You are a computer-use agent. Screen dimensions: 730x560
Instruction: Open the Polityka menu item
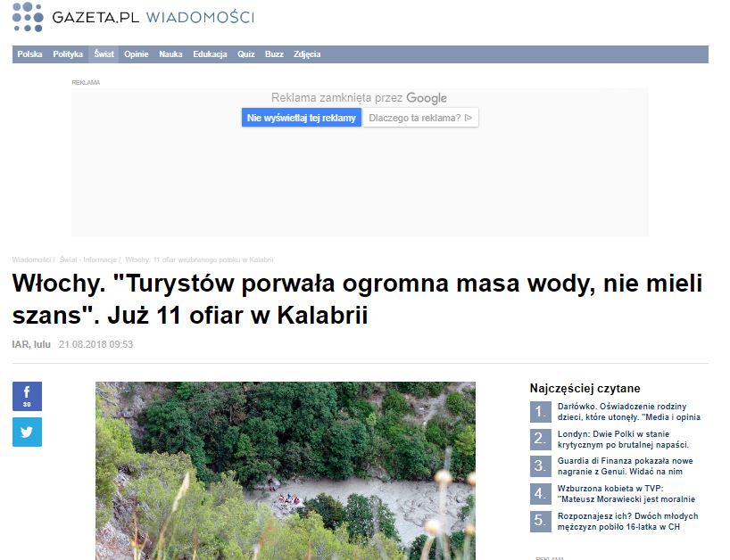tap(68, 54)
